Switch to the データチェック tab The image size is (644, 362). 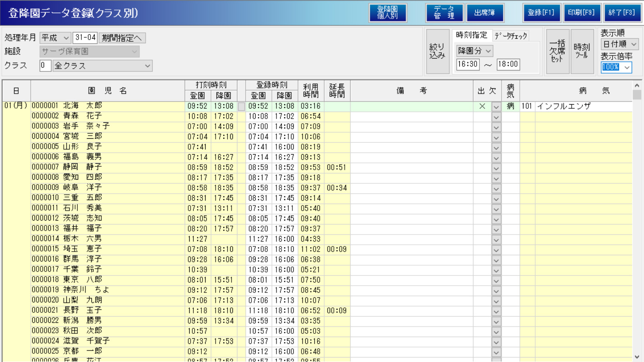pos(511,36)
